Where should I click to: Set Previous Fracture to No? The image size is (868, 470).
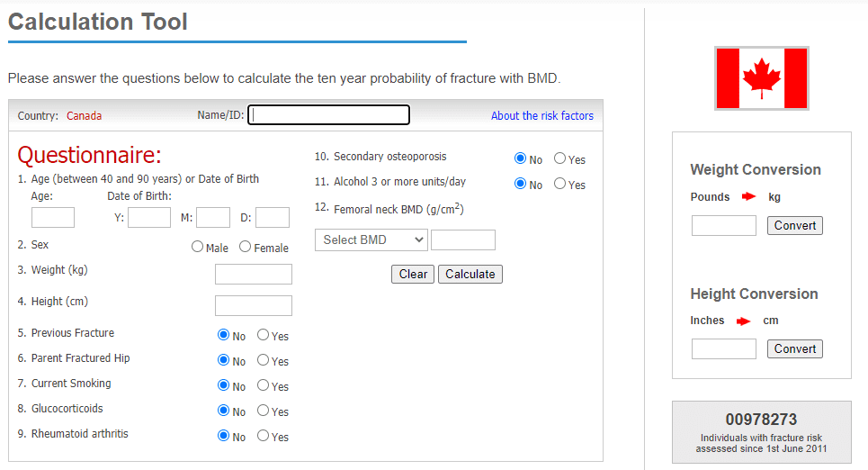(x=224, y=335)
